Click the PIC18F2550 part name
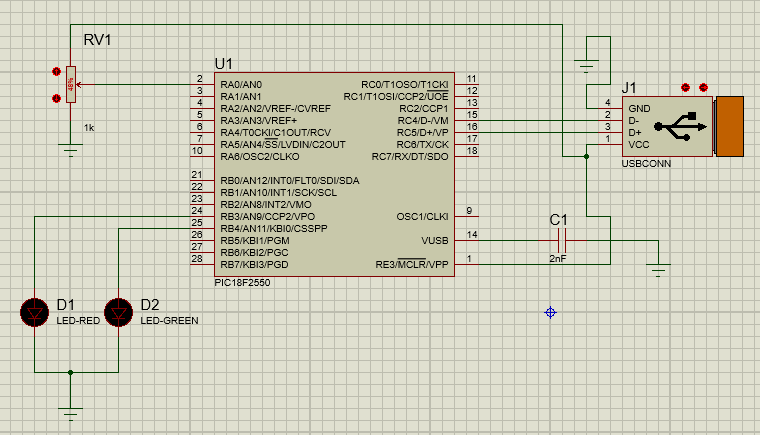This screenshot has width=760, height=435. pos(242,283)
